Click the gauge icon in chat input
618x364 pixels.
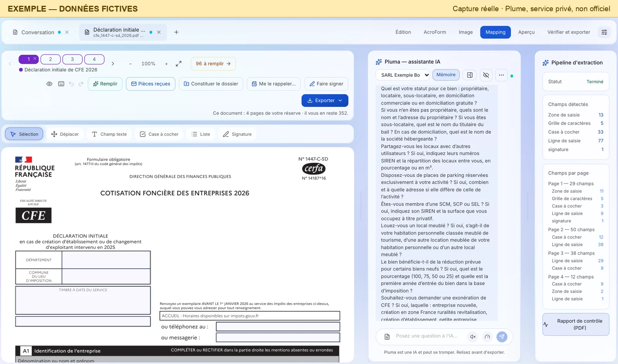(487, 337)
